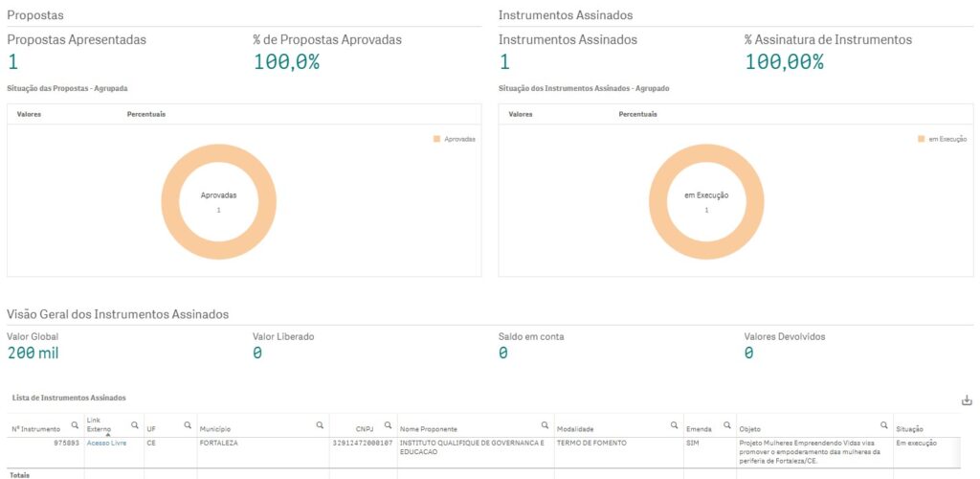Click instrument number 975893 in the table

click(x=65, y=443)
